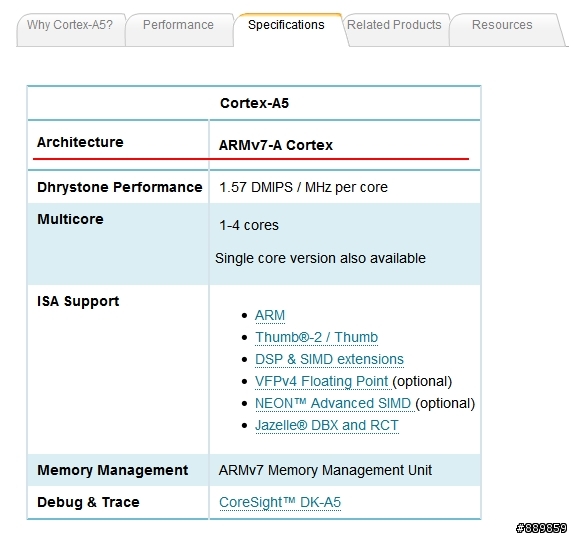Select the Dhrystone Performance label
The image size is (573, 536).
(119, 187)
